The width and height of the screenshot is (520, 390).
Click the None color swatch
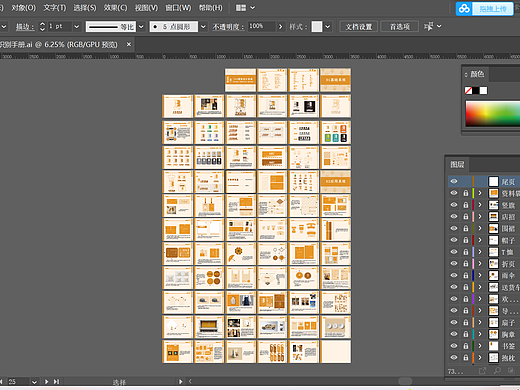click(x=468, y=90)
